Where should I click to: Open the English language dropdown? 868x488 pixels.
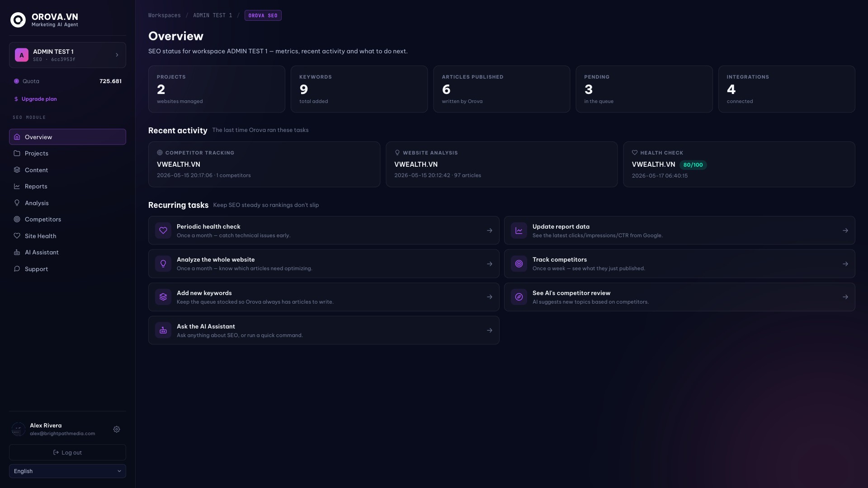67,471
